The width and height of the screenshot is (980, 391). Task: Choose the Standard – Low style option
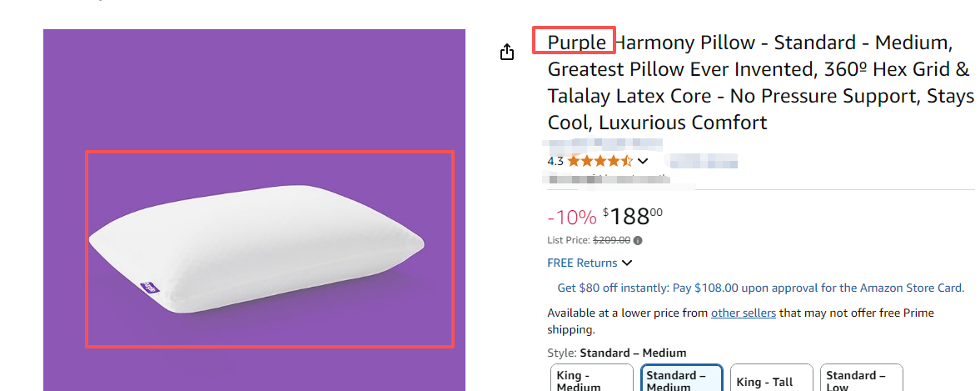pyautogui.click(x=858, y=380)
